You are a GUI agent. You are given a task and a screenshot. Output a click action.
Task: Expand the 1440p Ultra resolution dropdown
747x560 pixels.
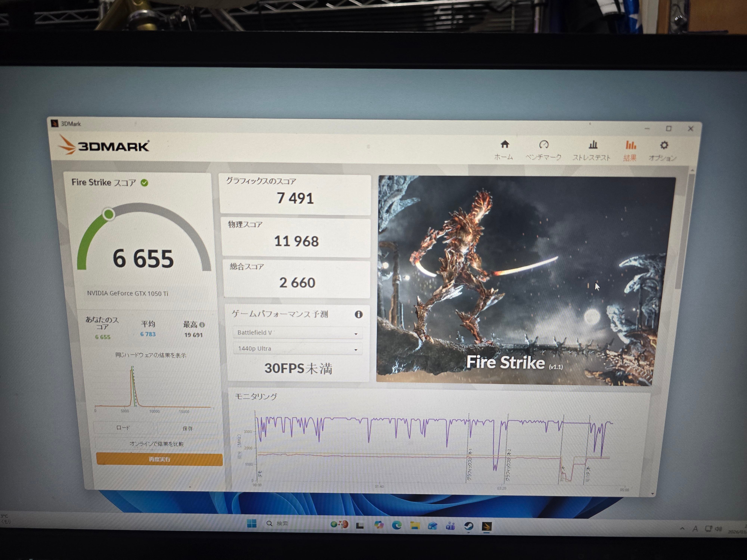point(297,349)
